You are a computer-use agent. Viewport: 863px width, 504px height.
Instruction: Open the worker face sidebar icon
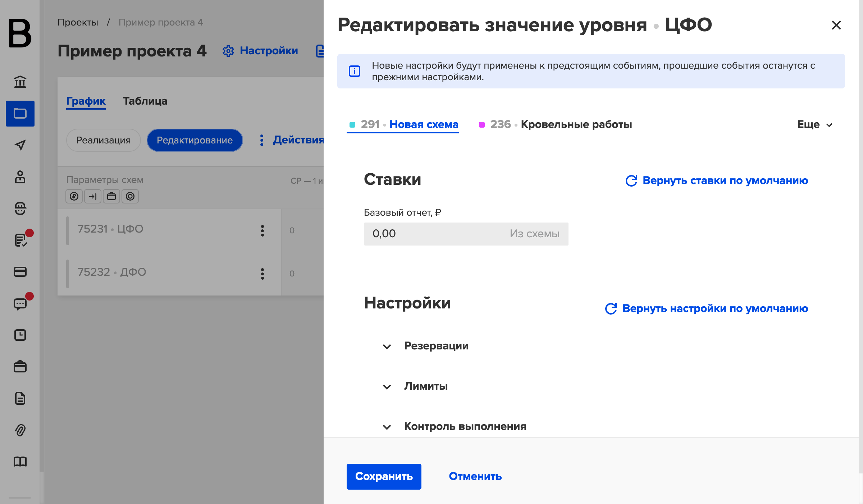(20, 209)
